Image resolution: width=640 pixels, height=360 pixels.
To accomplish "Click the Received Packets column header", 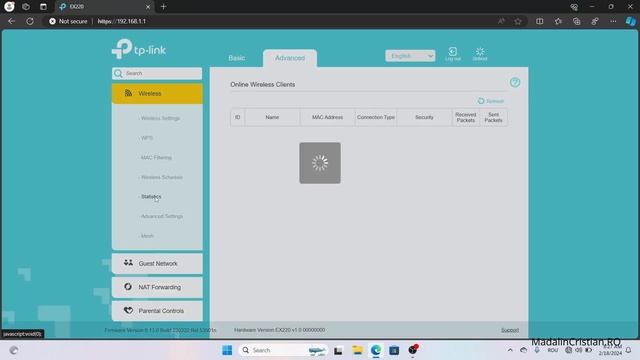I will coord(466,118).
